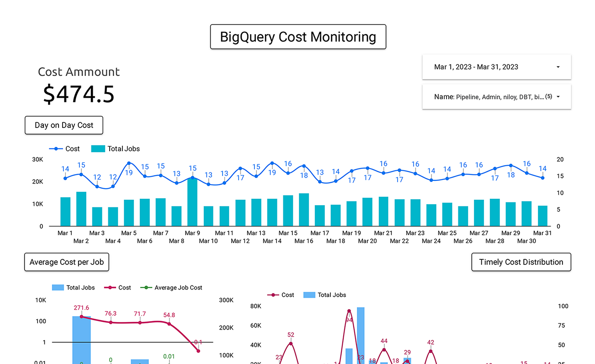
Task: Toggle Total Jobs legend in Timely Cost chart
Action: [325, 295]
